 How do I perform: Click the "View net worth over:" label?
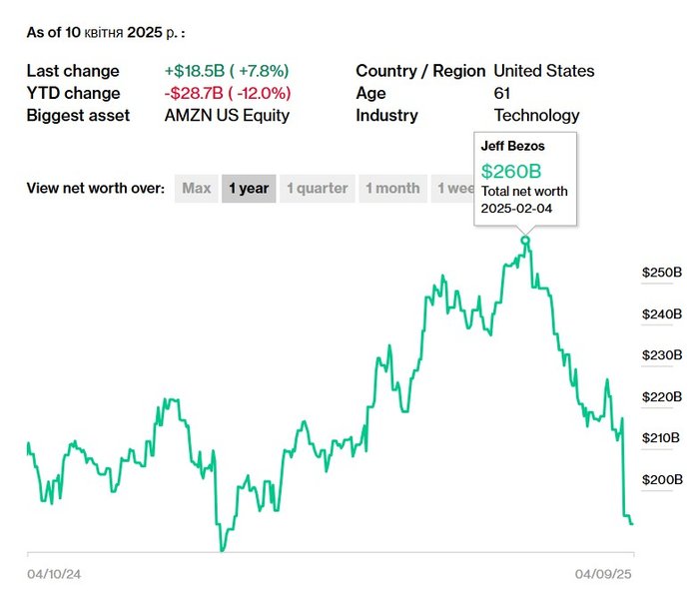coord(95,188)
